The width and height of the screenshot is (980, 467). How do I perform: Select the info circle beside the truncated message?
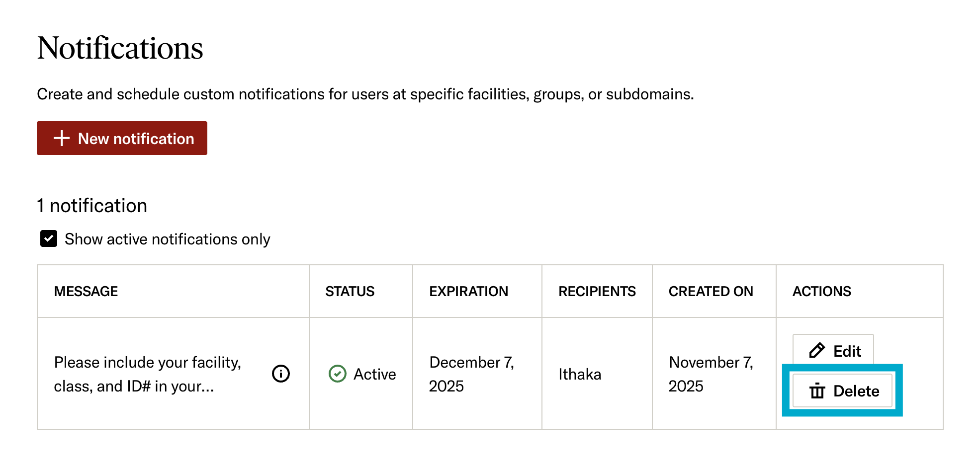[x=280, y=374]
